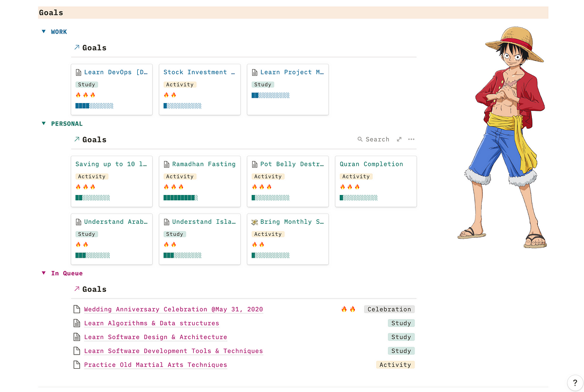The image size is (584, 392).
Task: Click page icon on Pot Belly Destr... card
Action: coord(255,164)
